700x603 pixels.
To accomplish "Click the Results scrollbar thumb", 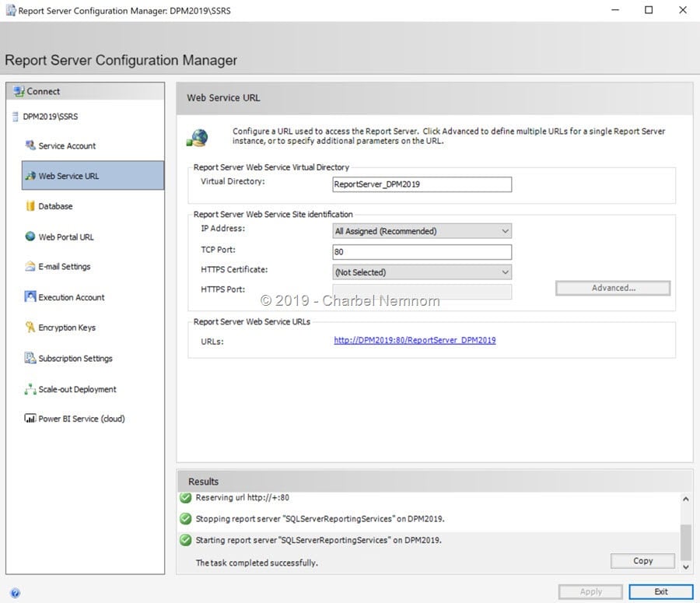I will (x=686, y=543).
